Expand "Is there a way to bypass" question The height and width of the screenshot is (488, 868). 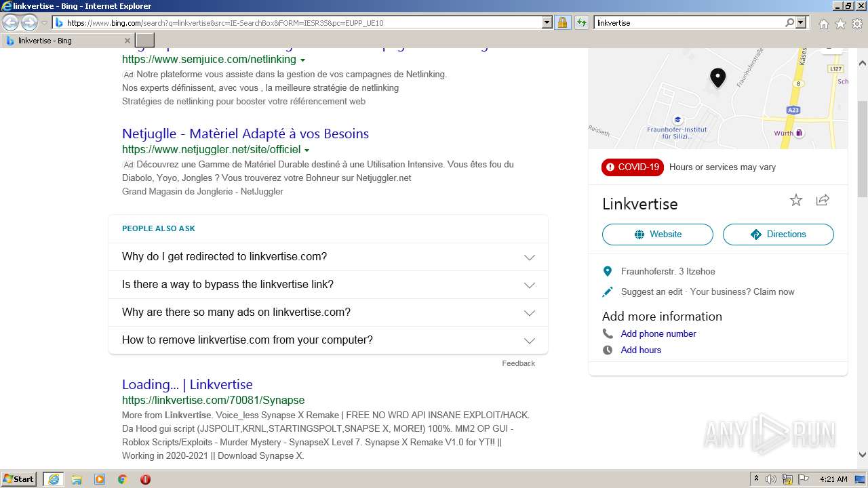328,285
